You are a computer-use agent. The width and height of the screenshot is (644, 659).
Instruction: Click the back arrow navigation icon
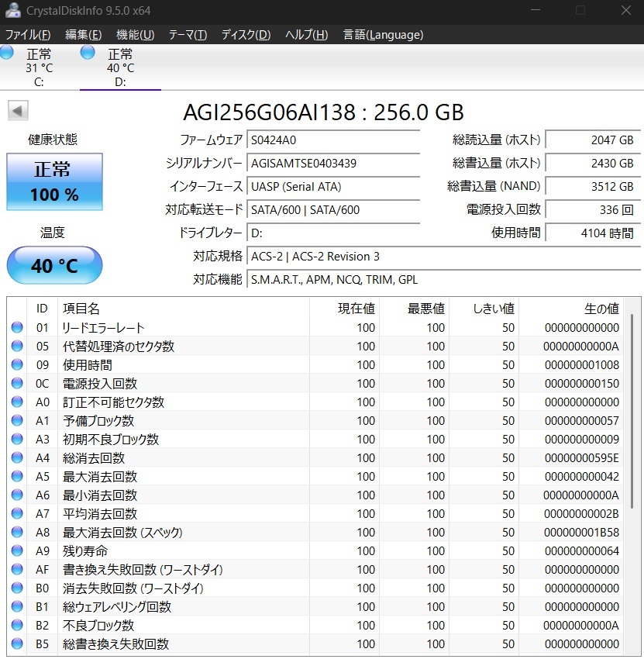coord(16,111)
